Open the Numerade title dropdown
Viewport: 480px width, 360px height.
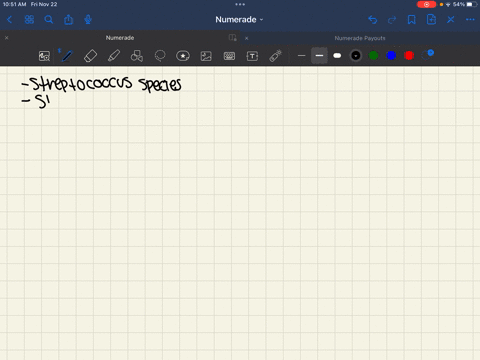click(239, 20)
